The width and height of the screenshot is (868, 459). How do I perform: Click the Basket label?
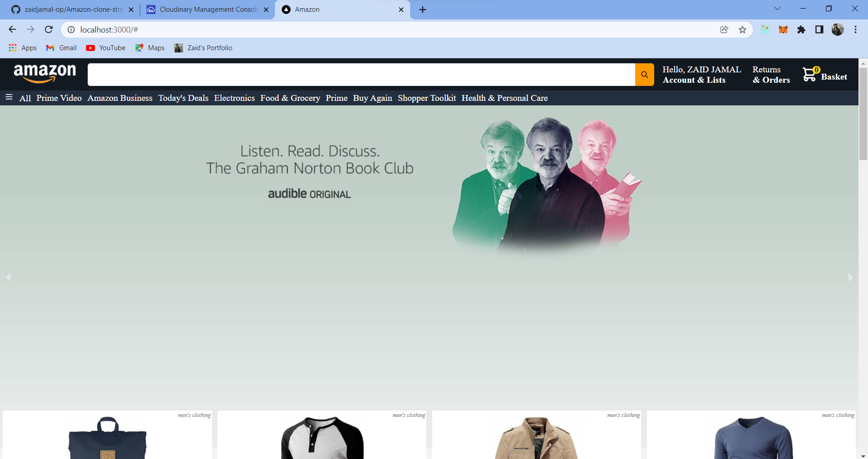coord(834,77)
